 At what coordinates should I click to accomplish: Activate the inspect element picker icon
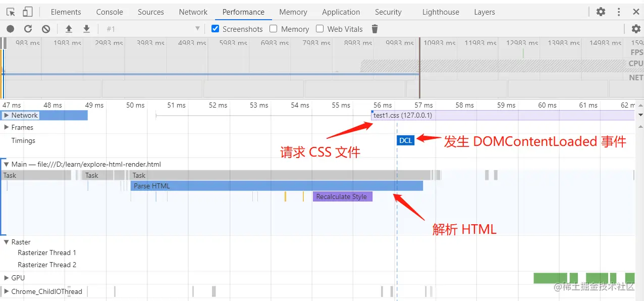[11, 12]
